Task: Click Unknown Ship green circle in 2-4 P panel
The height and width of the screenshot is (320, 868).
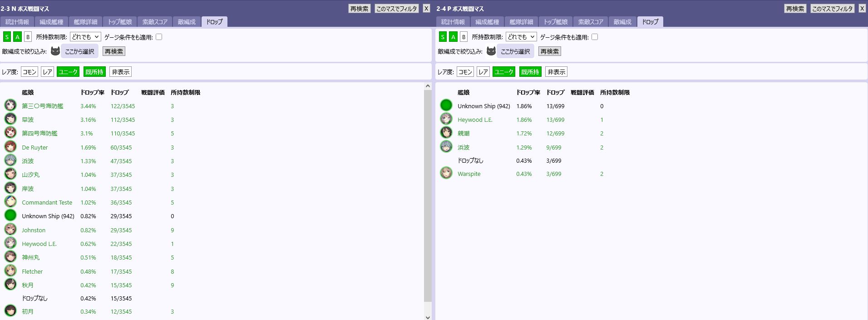Action: [446, 105]
